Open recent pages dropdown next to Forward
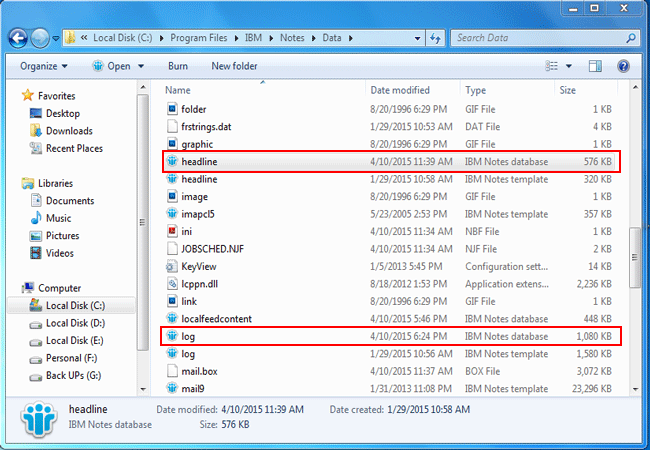The height and width of the screenshot is (450, 650). coord(56,39)
